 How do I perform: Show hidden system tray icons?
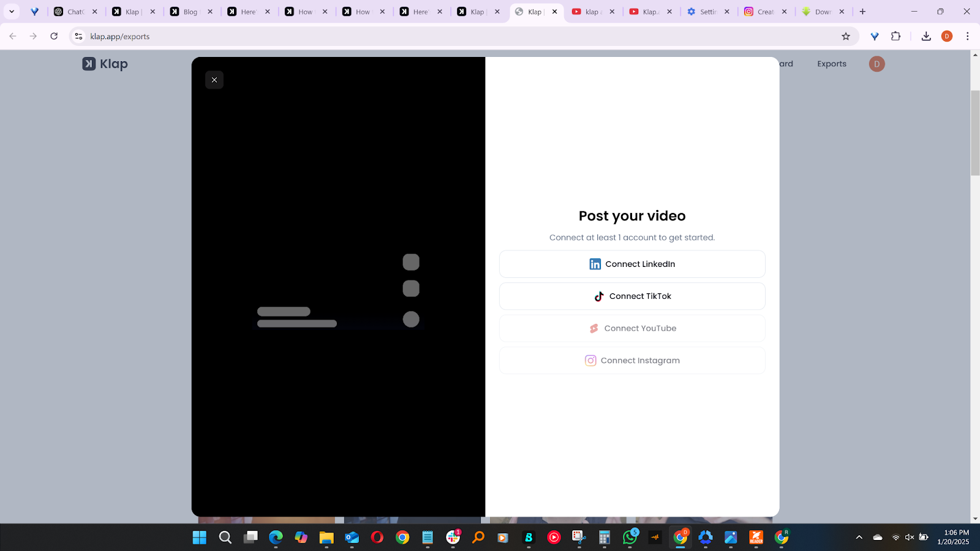coord(859,538)
